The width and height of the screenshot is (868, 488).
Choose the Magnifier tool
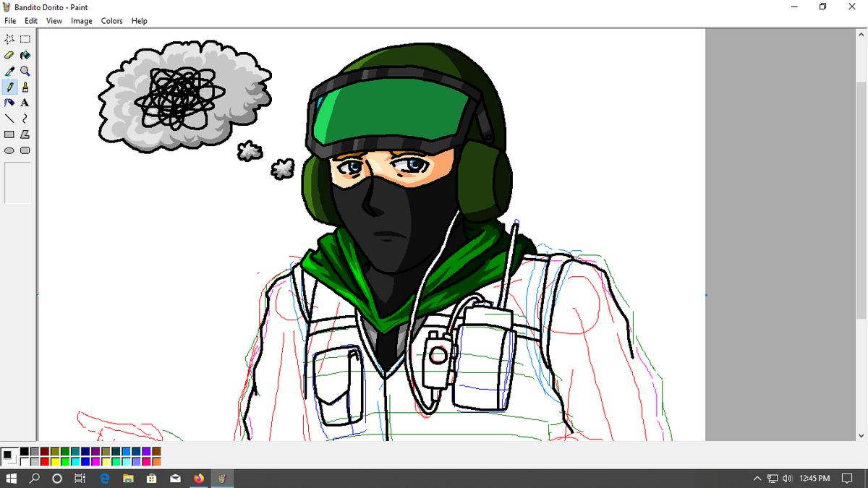(x=25, y=71)
